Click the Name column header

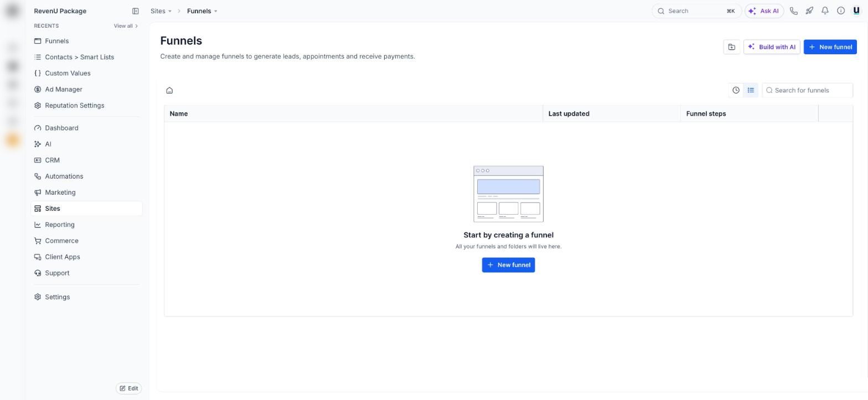click(x=353, y=113)
